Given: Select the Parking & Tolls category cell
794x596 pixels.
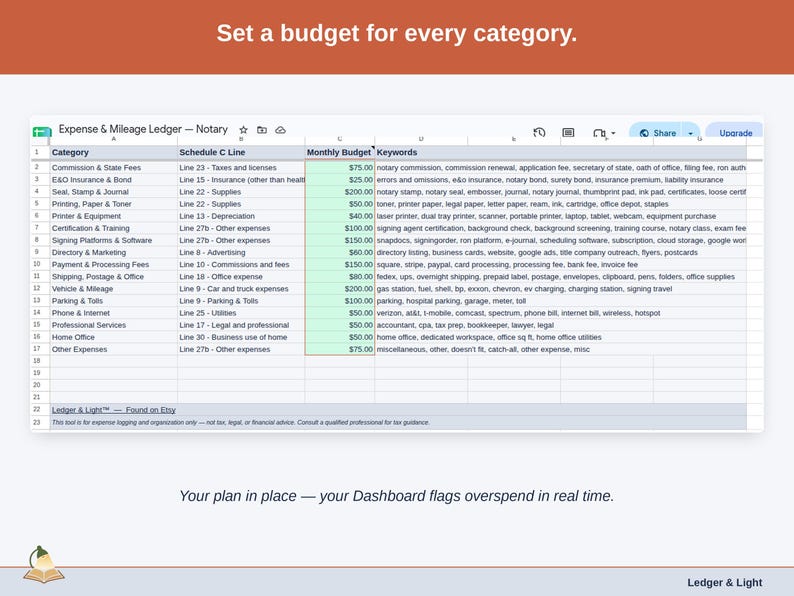Looking at the screenshot, I should tap(114, 301).
